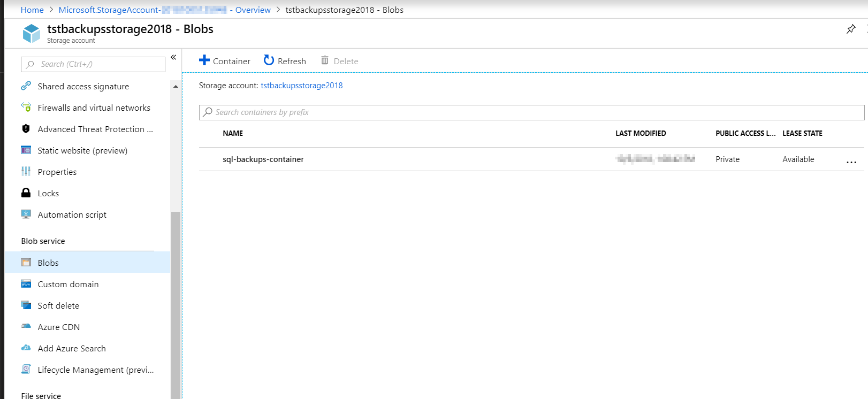This screenshot has height=399, width=868.
Task: Select Blobs under Blob service
Action: pos(87,263)
